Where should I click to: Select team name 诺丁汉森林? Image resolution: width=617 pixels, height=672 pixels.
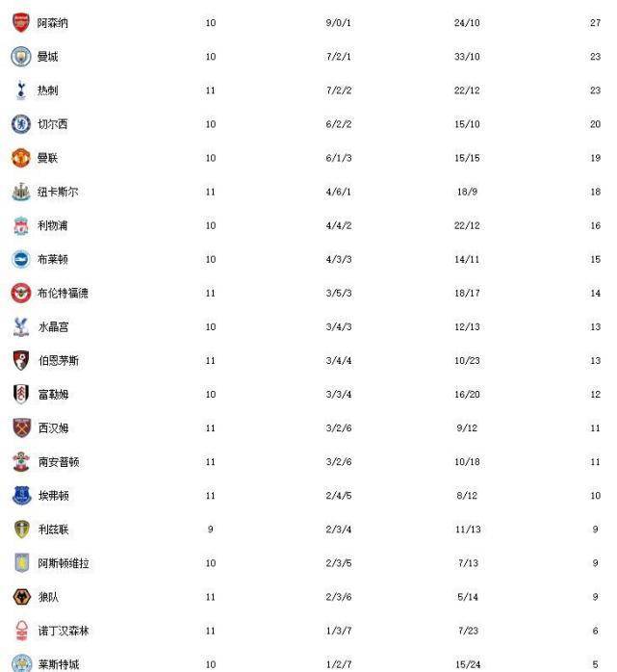click(64, 631)
